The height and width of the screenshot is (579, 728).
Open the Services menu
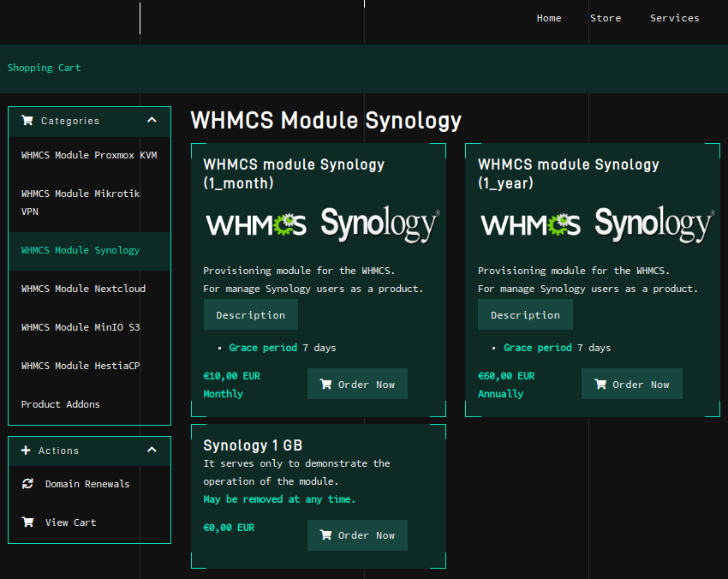pyautogui.click(x=674, y=18)
